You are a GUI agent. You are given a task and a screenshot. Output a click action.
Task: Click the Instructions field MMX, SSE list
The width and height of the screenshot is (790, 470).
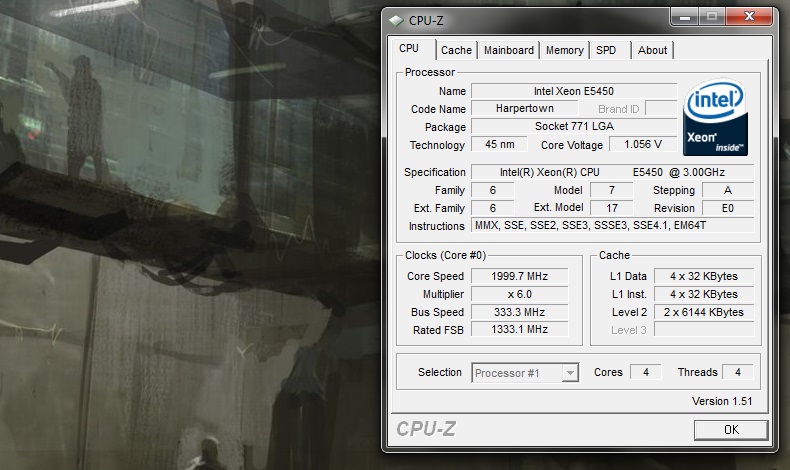pos(612,225)
